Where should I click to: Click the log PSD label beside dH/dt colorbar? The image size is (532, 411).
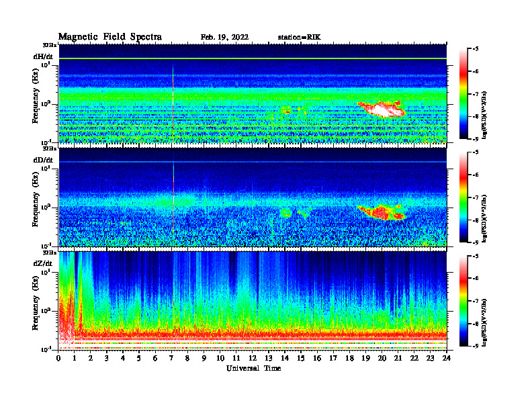click(x=485, y=115)
